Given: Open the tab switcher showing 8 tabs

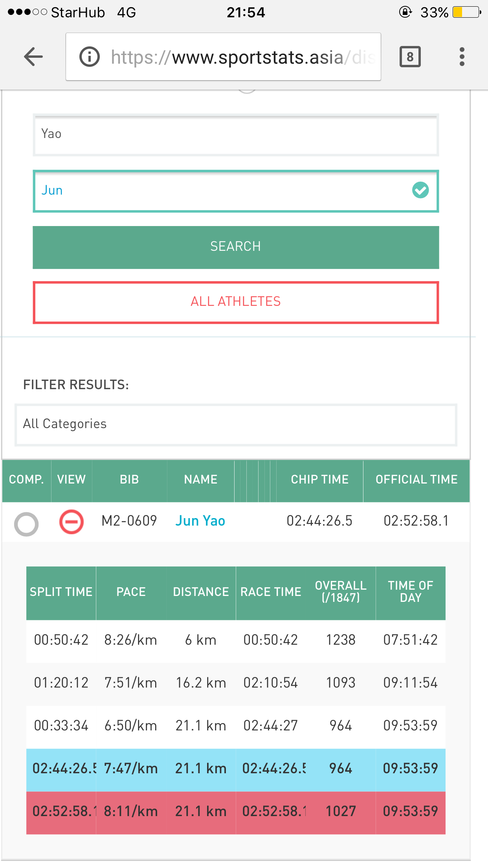Looking at the screenshot, I should [x=410, y=57].
